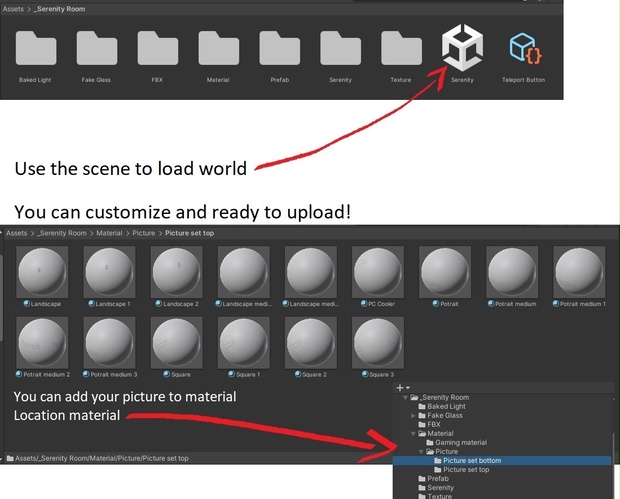Open the Fake Glass folder icon
Screen dimensions: 620x499
pos(97,48)
